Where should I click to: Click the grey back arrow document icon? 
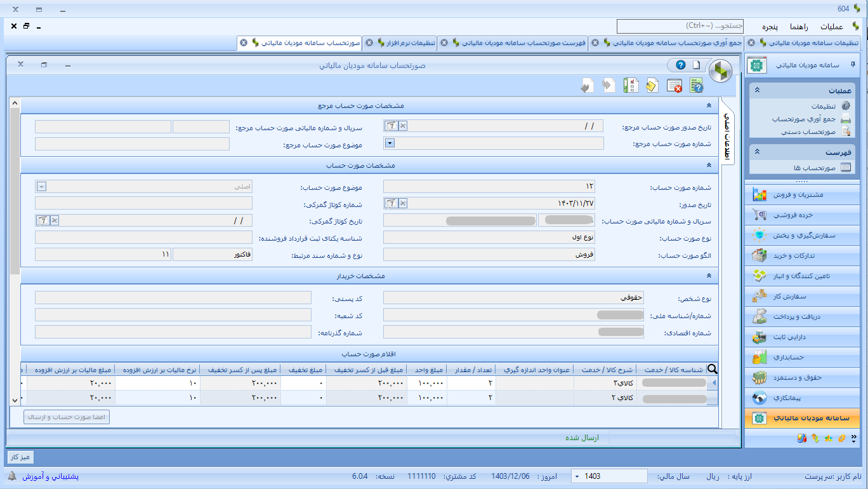tap(587, 86)
